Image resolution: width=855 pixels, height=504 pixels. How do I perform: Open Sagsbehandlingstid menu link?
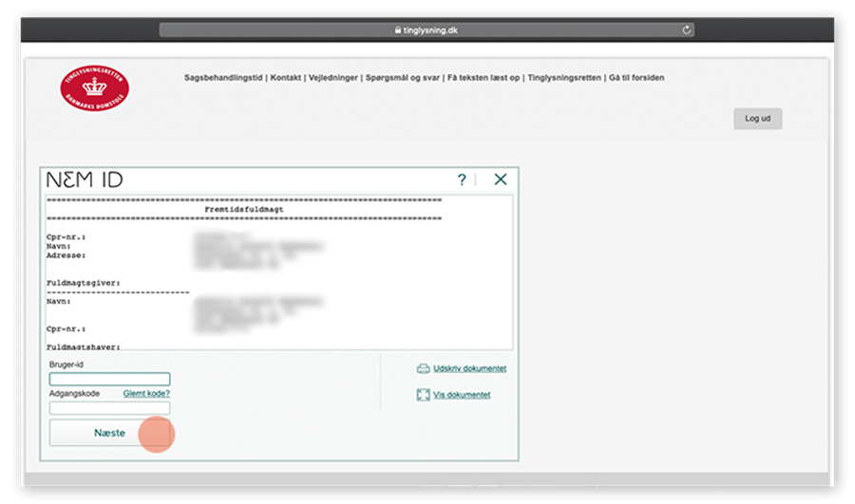click(x=223, y=78)
